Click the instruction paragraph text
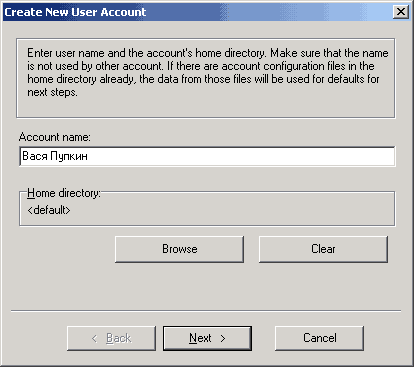This screenshot has height=367, width=414. click(207, 72)
